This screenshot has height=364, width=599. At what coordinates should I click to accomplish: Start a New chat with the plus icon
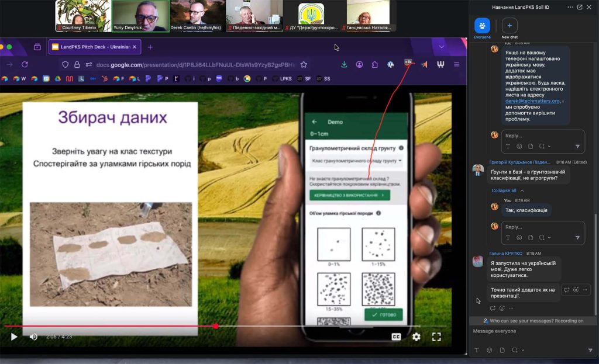click(510, 25)
